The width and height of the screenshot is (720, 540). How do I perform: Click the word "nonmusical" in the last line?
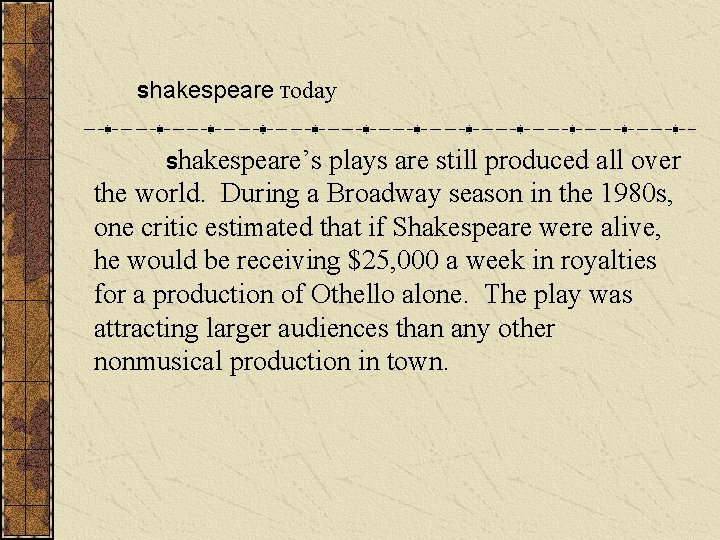point(158,362)
